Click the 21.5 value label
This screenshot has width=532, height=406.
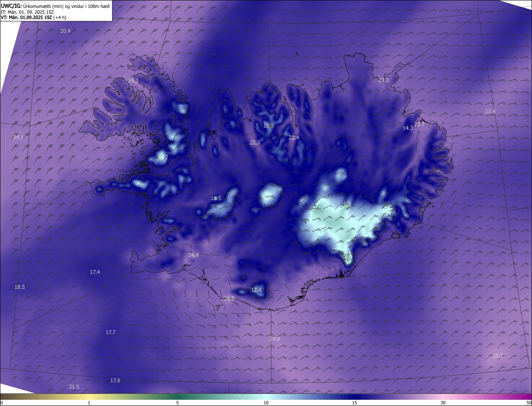pyautogui.click(x=74, y=387)
